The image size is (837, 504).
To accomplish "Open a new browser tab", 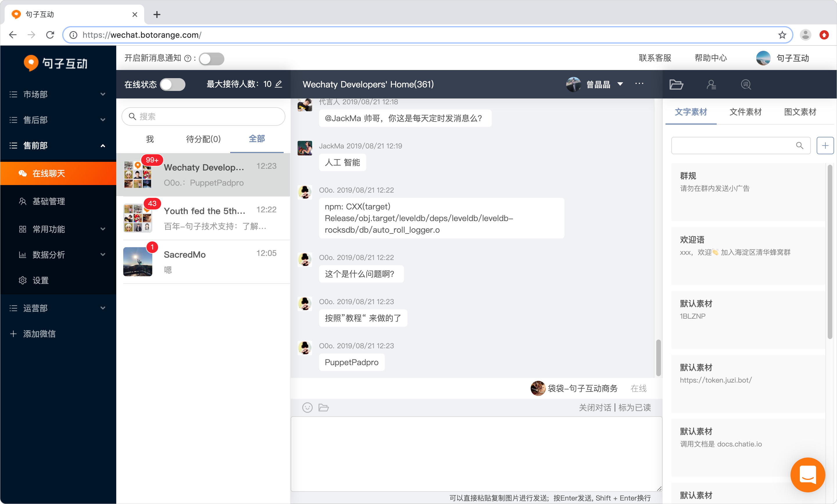I will point(157,14).
